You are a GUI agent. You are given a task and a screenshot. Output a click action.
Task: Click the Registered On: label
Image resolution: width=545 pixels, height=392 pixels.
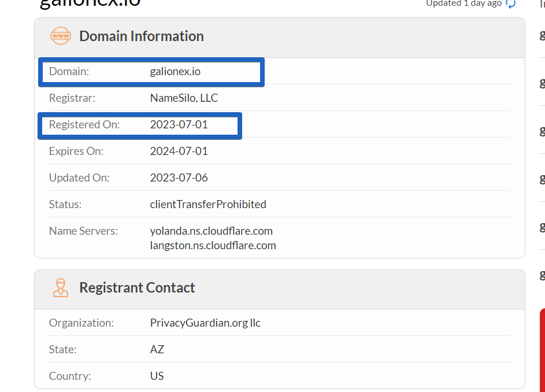point(84,124)
